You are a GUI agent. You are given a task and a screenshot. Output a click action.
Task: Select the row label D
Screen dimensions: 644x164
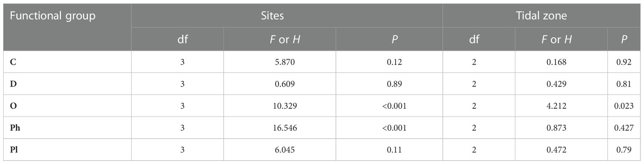click(13, 84)
